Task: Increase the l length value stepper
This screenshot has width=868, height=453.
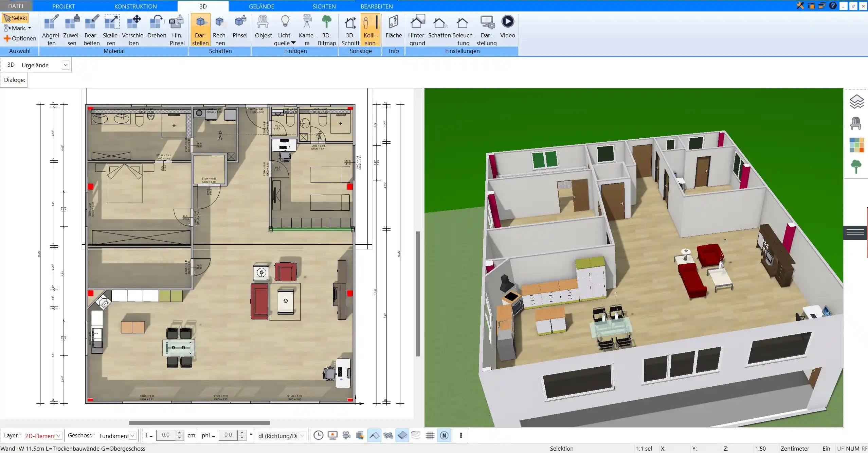Action: [x=180, y=433]
